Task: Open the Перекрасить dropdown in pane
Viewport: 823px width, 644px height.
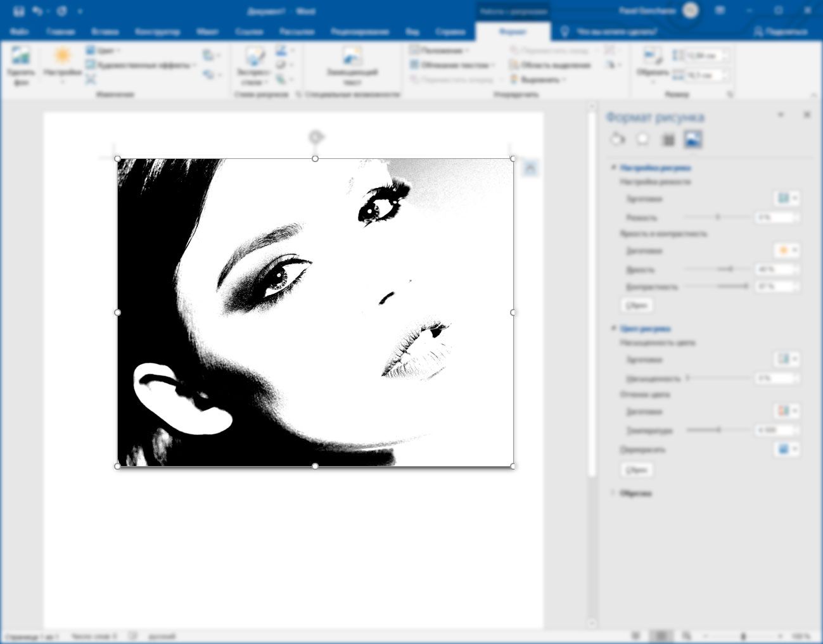Action: [x=786, y=449]
